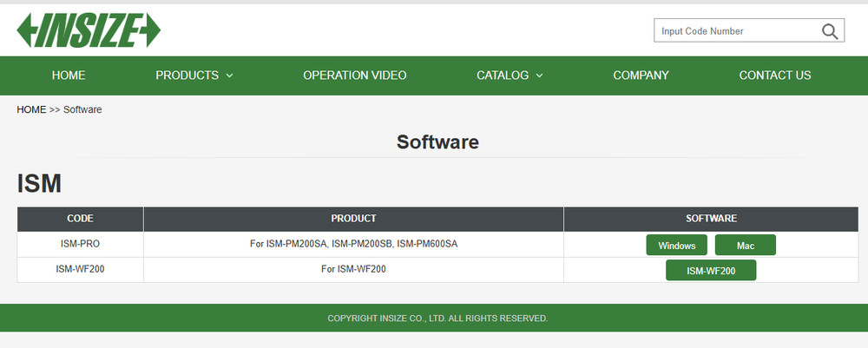Screen dimensions: 868x348
Task: Open the CONTACT US page
Action: [775, 76]
